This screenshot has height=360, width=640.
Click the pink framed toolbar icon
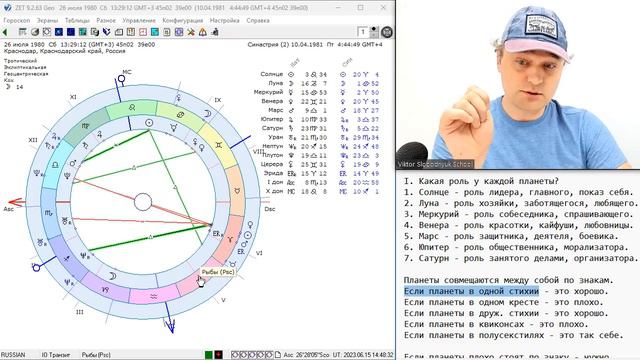point(142,32)
